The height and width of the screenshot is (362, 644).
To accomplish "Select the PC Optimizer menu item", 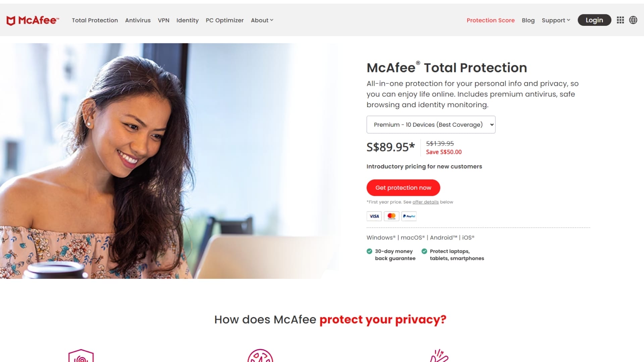I will [225, 20].
